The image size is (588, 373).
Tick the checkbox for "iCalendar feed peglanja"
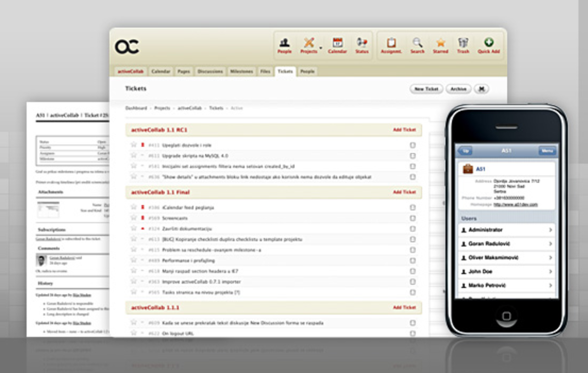point(413,208)
